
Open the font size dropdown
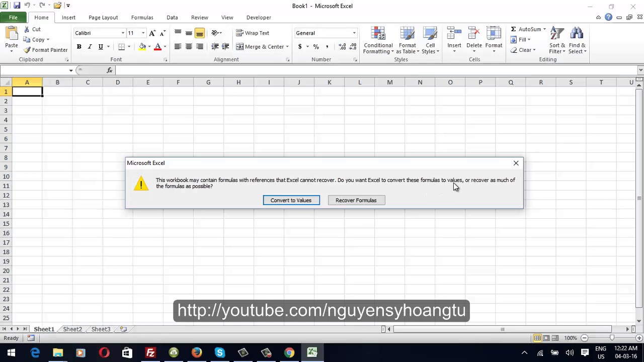[143, 33]
